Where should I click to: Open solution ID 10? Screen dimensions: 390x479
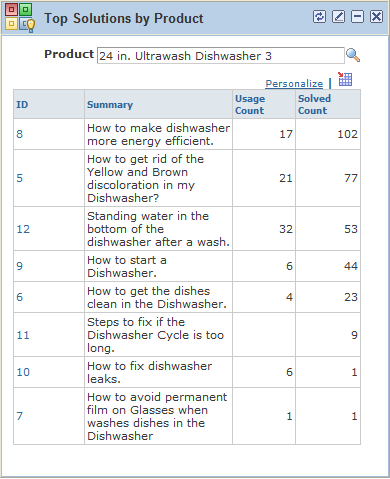click(23, 372)
